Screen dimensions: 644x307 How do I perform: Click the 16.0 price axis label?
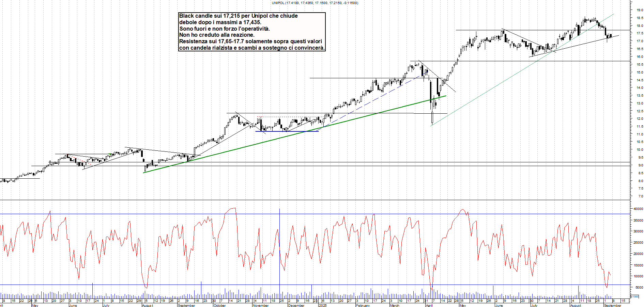point(640,57)
